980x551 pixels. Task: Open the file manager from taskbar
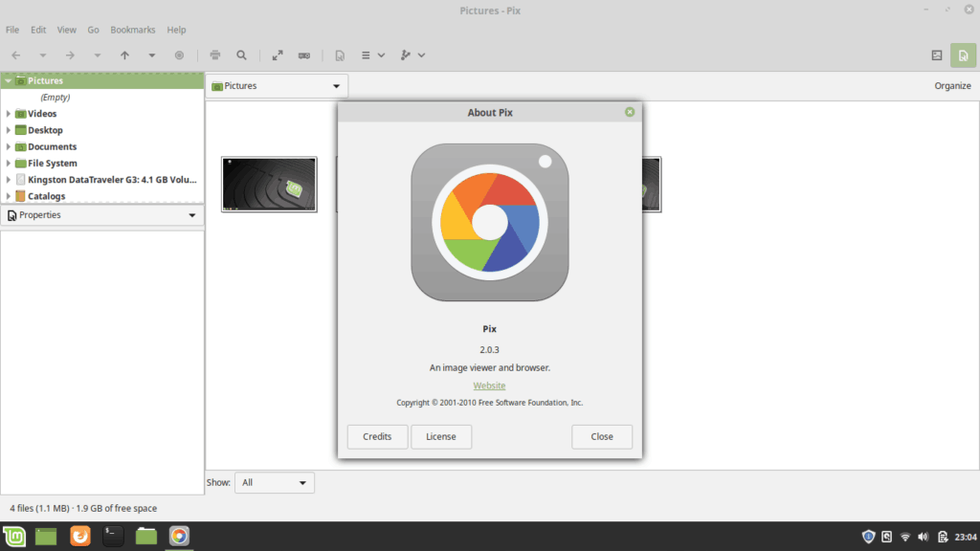click(x=146, y=536)
